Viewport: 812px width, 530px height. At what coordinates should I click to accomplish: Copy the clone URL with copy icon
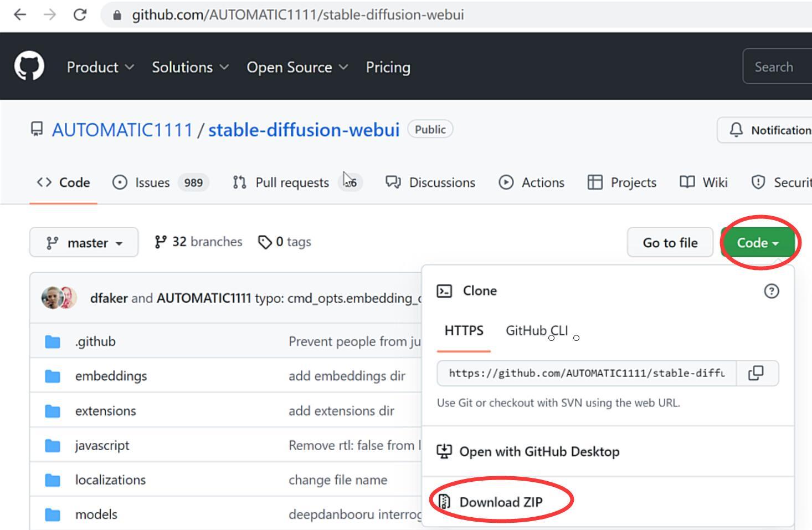[757, 373]
